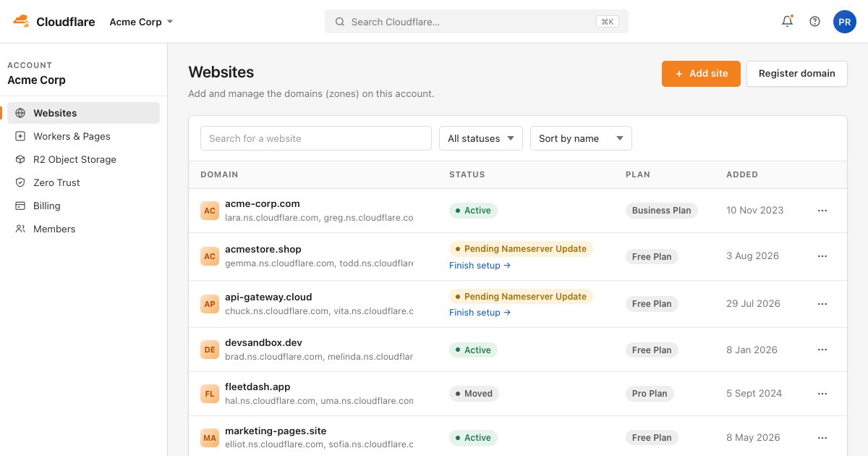Click Pending Nameserver Update badge for acmestore.shop
This screenshot has width=868, height=456.
coord(521,249)
